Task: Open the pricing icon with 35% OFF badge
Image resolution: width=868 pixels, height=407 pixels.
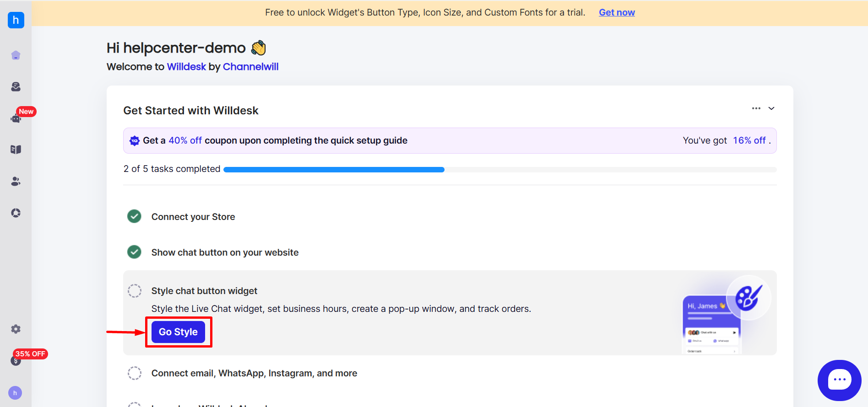Action: [16, 361]
